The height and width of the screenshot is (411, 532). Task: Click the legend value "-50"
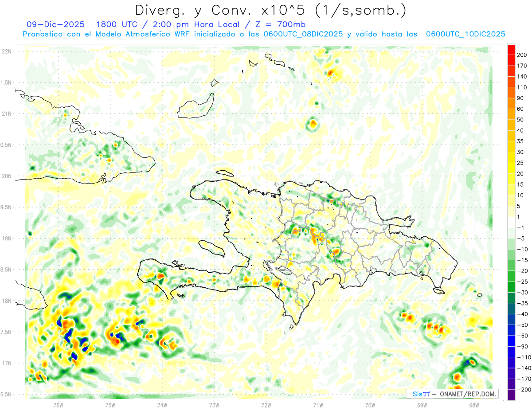pos(522,325)
